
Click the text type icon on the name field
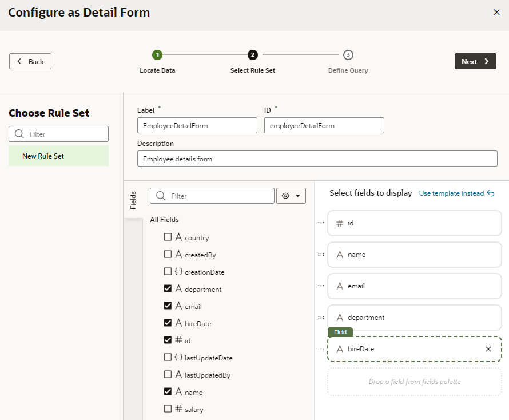click(339, 255)
